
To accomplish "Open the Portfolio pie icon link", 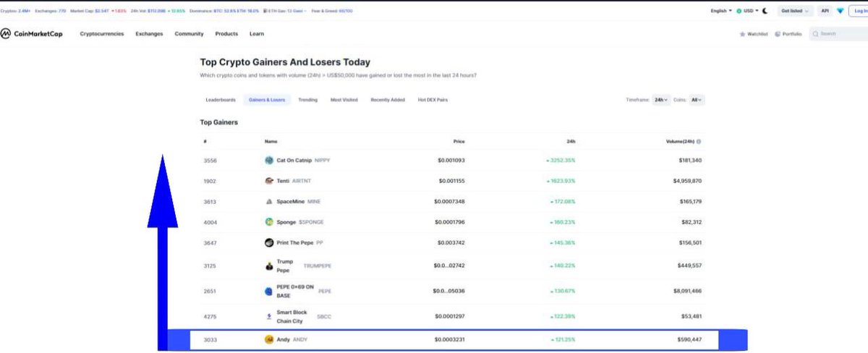I will tap(788, 34).
